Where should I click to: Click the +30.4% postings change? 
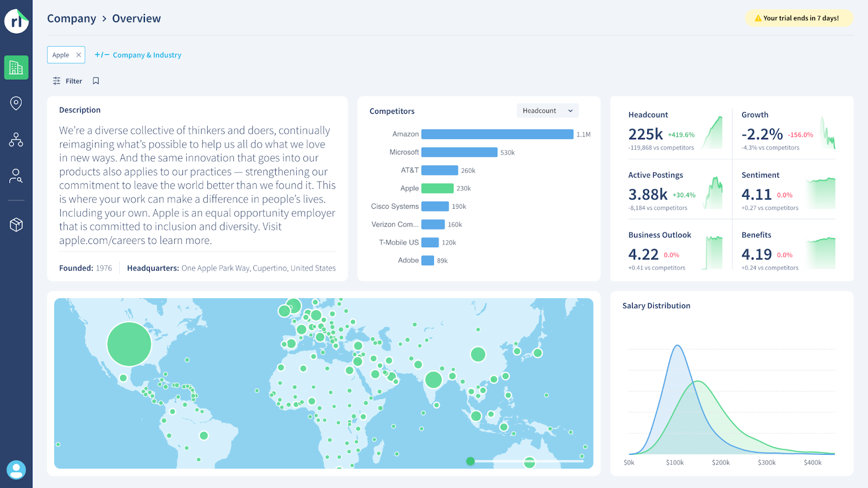click(x=684, y=195)
